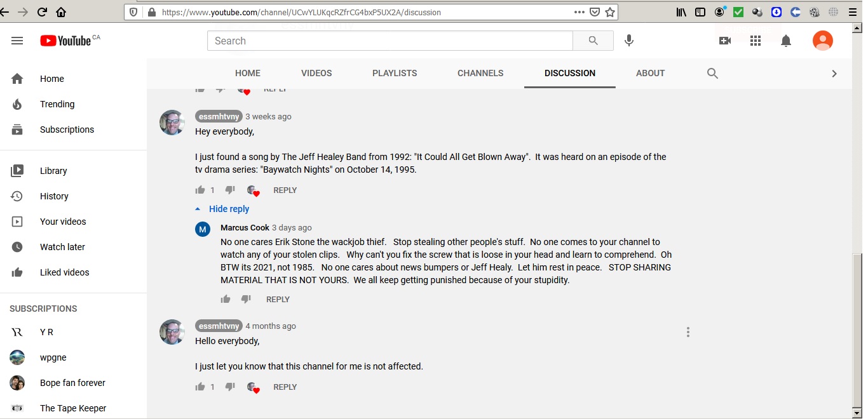Open the YouTube hamburger guide menu
This screenshot has height=419, width=868.
[17, 41]
